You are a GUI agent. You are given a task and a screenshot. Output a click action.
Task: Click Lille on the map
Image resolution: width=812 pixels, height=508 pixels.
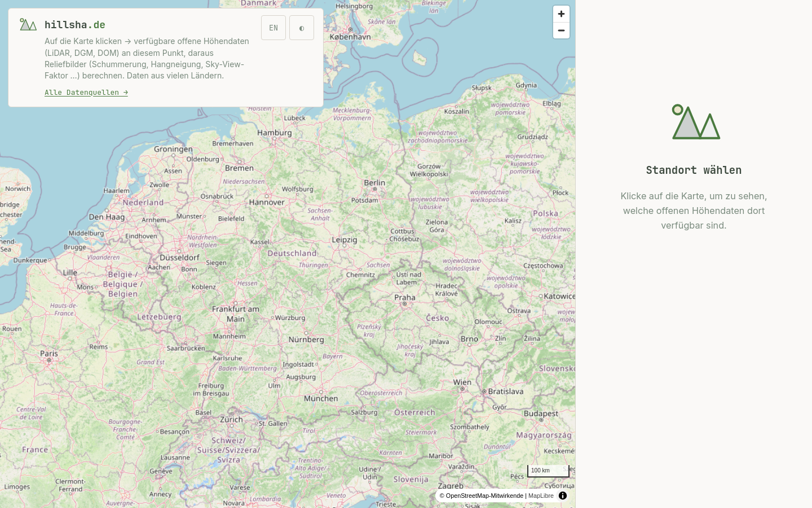pyautogui.click(x=70, y=273)
